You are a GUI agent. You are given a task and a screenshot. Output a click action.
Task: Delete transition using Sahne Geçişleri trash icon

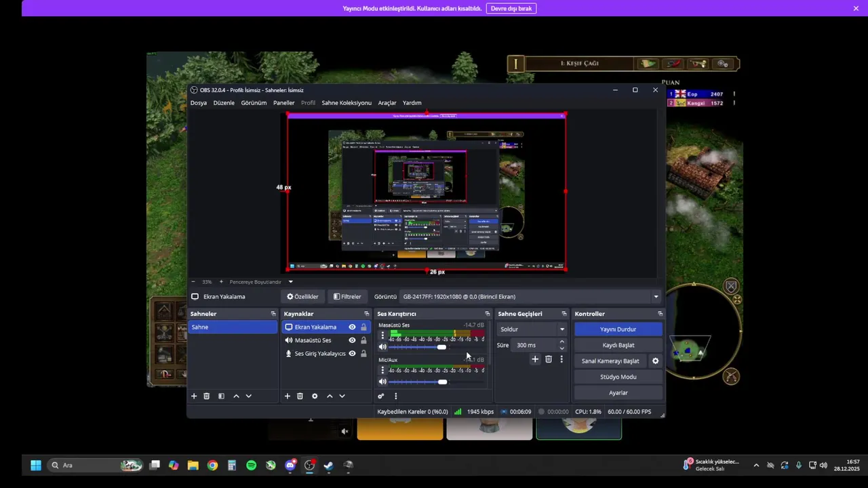click(549, 359)
